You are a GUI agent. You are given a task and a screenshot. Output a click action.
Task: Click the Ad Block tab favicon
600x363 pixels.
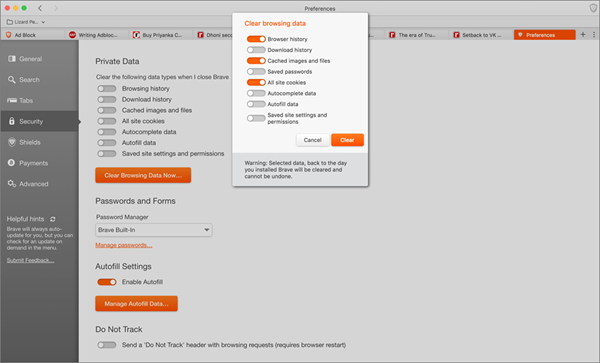click(x=8, y=35)
